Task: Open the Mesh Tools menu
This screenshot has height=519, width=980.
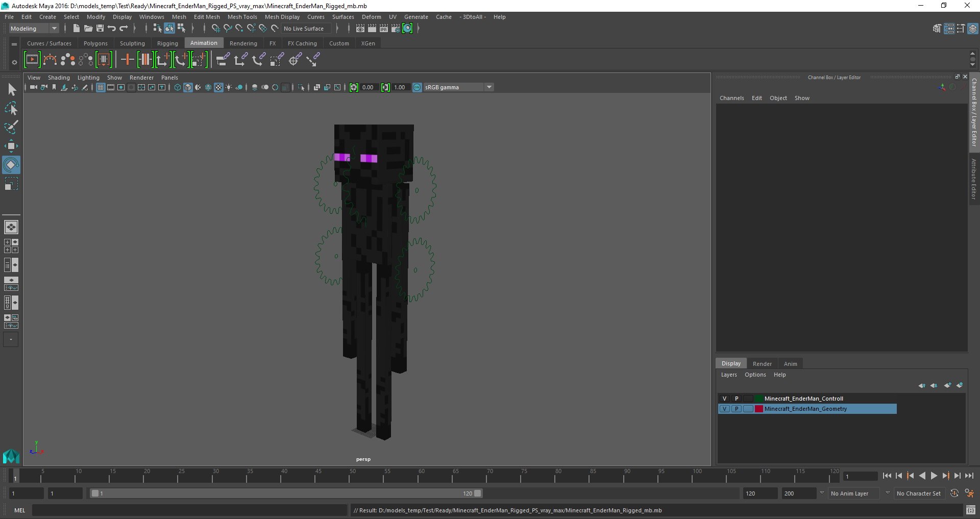Action: click(242, 17)
